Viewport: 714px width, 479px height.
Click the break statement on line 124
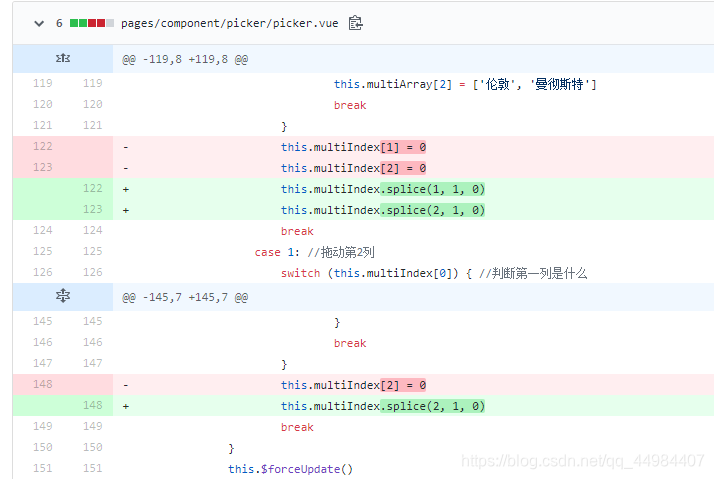[x=297, y=231]
